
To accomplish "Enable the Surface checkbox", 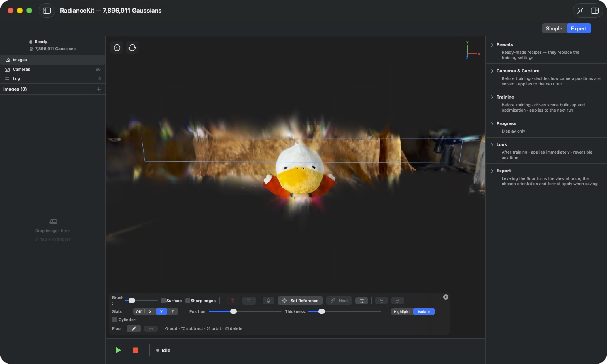I will 163,301.
